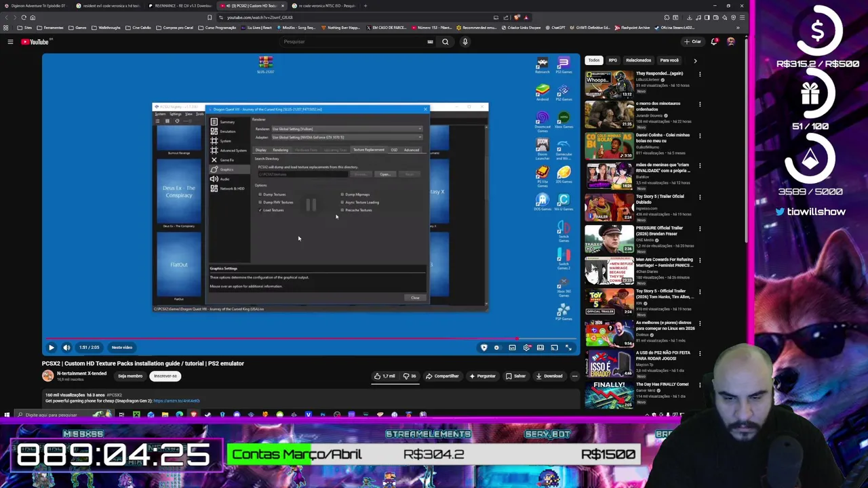Open options menu for 'Toy Story 5 | Trailer Oficial Dublado'

pos(700,197)
